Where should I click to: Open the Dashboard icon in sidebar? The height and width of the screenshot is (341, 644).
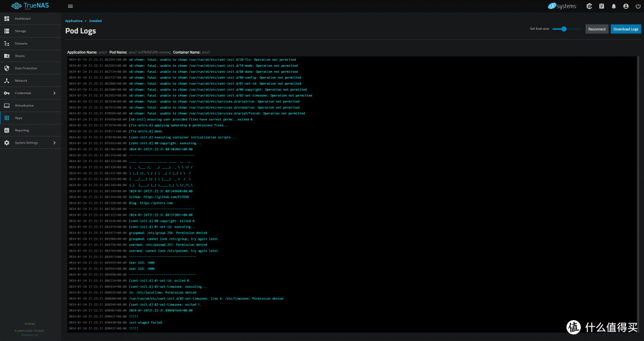tap(7, 18)
